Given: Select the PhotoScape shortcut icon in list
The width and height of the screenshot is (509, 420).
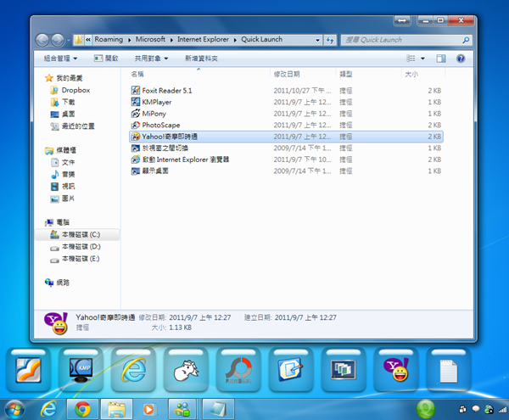Looking at the screenshot, I should coord(136,125).
